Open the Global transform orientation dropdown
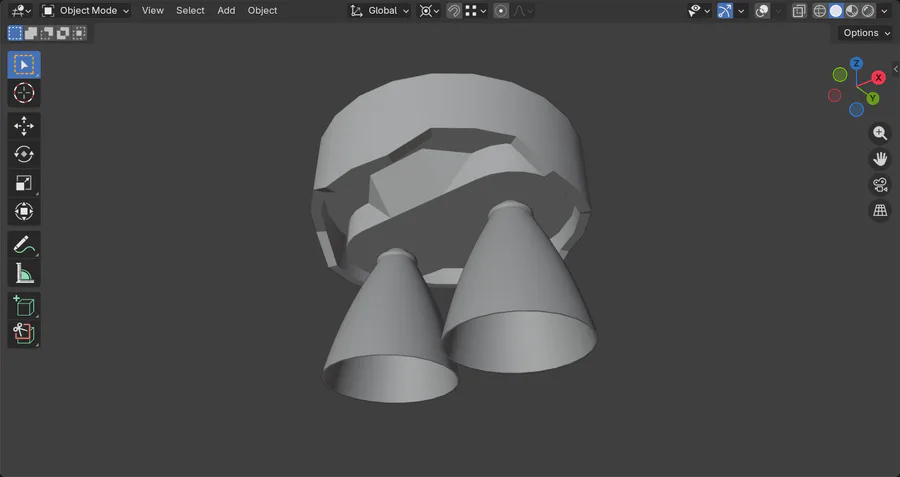900x477 pixels. (x=379, y=10)
